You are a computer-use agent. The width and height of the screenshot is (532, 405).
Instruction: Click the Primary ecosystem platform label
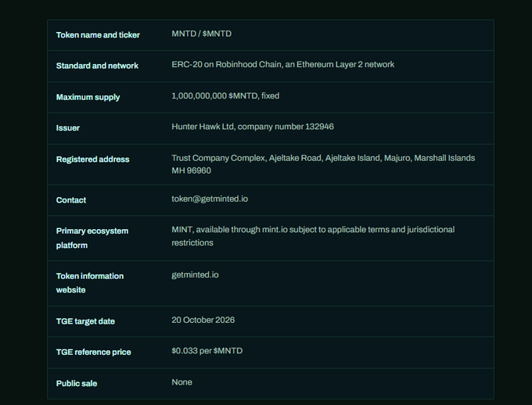92,238
